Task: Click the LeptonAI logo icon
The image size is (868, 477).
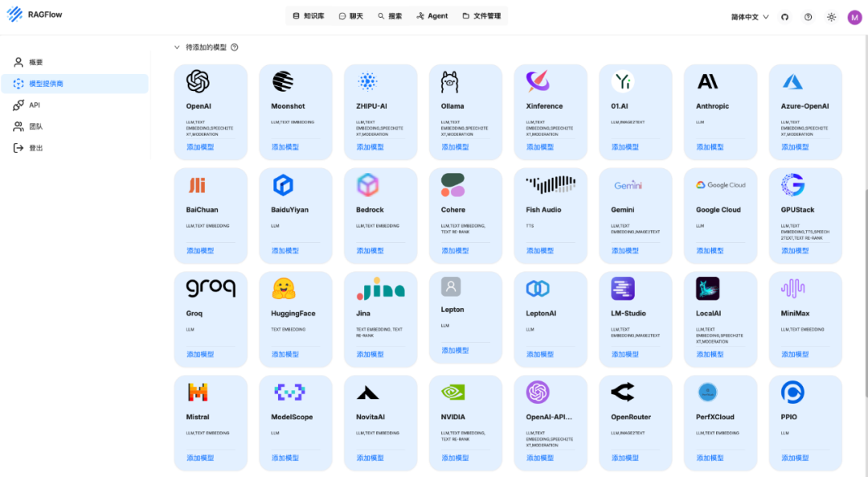Action: coord(538,289)
